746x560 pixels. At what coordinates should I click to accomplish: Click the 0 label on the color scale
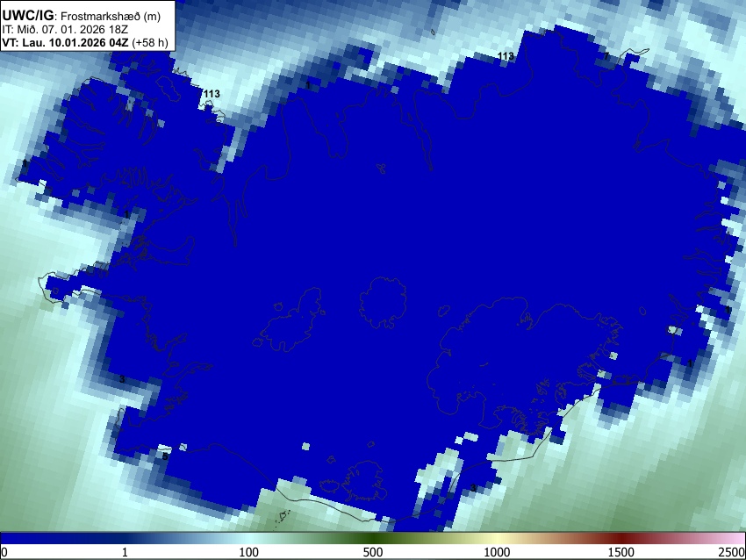4,552
